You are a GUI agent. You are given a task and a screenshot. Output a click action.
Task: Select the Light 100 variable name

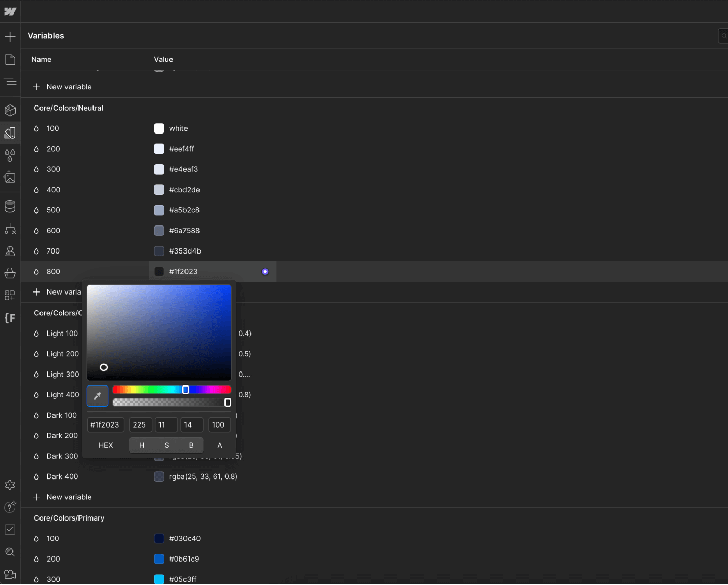click(62, 334)
